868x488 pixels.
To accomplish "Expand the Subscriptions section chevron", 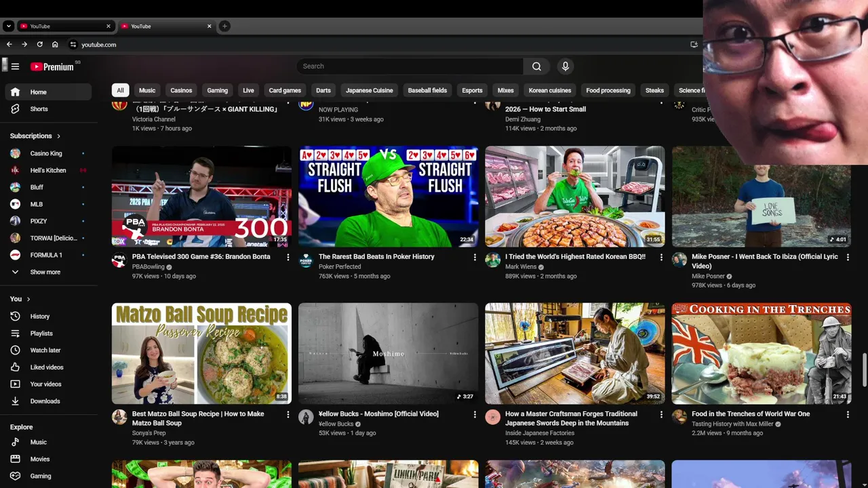I will click(59, 136).
